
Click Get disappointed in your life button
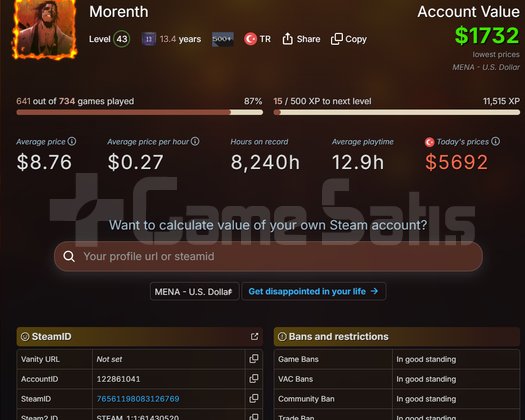pos(313,291)
